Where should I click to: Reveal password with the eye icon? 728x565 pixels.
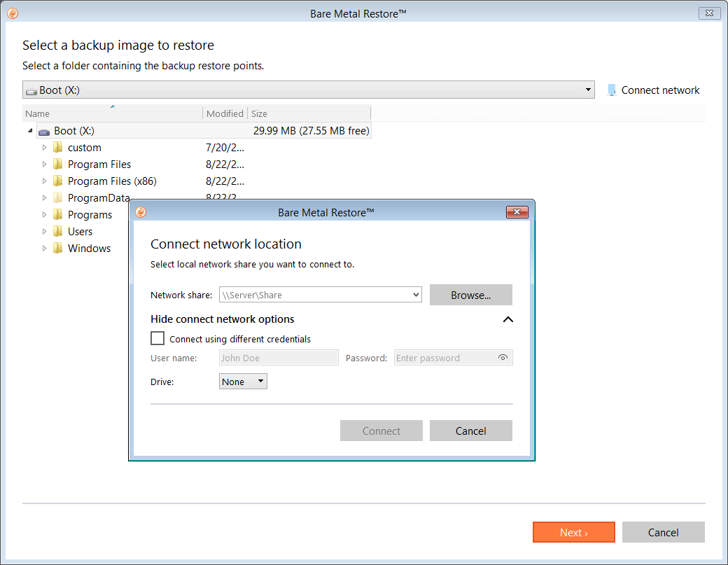(503, 358)
